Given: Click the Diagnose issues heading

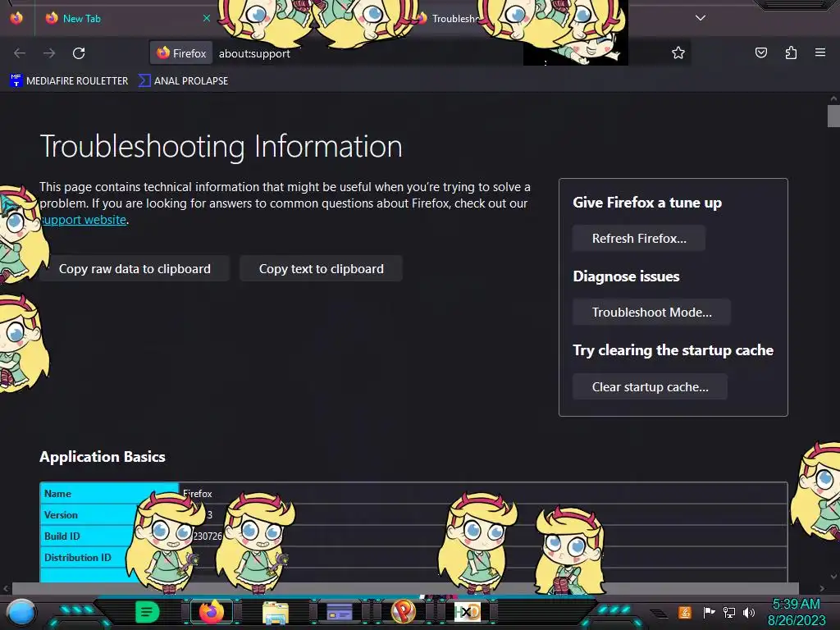Looking at the screenshot, I should pos(626,276).
